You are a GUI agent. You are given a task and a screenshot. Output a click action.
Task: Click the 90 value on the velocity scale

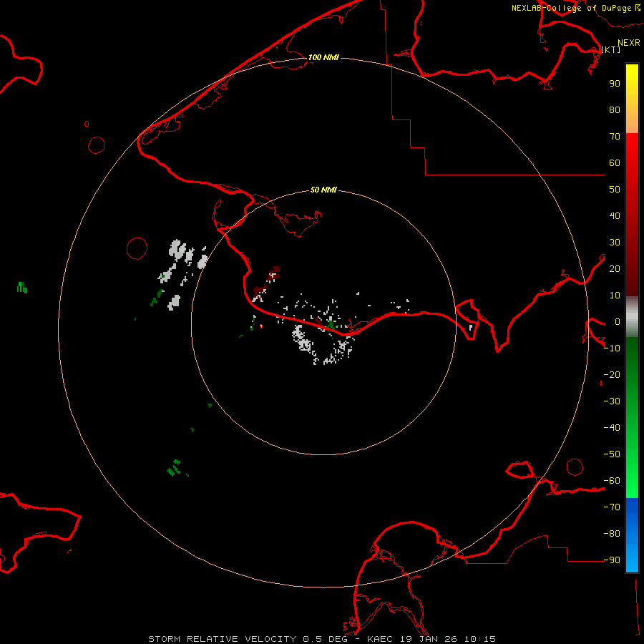(615, 84)
